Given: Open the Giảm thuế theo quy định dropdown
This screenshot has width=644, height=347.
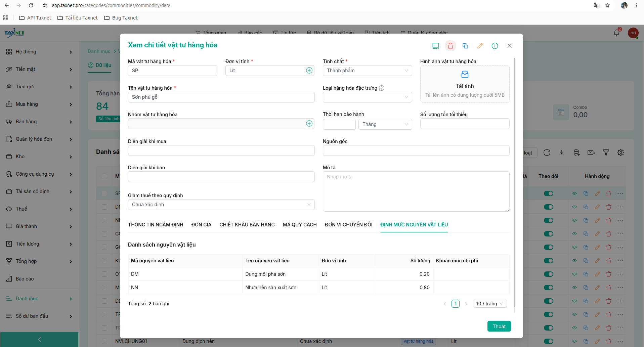Looking at the screenshot, I should pyautogui.click(x=221, y=205).
